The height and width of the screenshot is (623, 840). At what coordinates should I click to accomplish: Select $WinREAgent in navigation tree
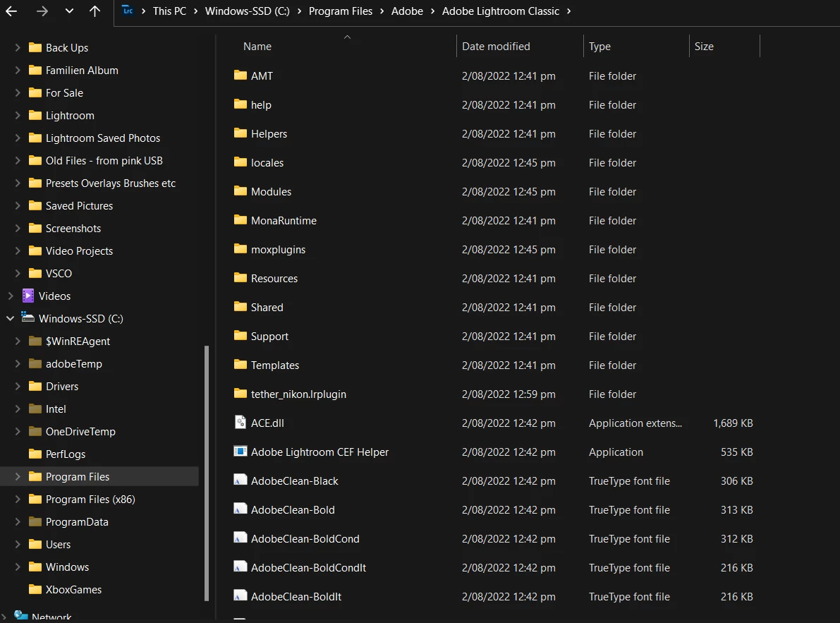78,341
